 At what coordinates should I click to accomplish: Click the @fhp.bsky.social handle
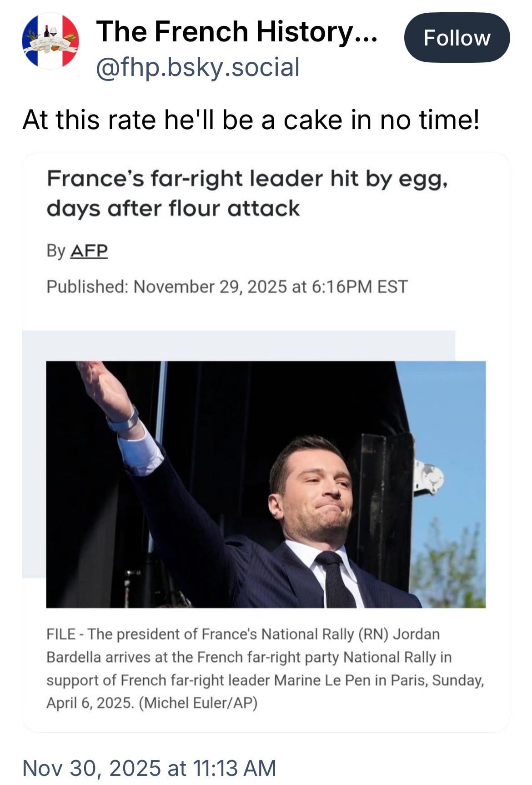coord(198,67)
